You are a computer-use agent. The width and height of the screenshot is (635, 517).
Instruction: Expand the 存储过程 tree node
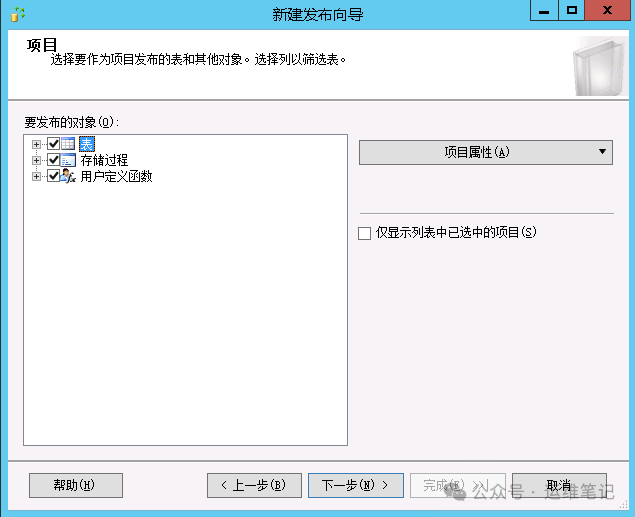(37, 160)
